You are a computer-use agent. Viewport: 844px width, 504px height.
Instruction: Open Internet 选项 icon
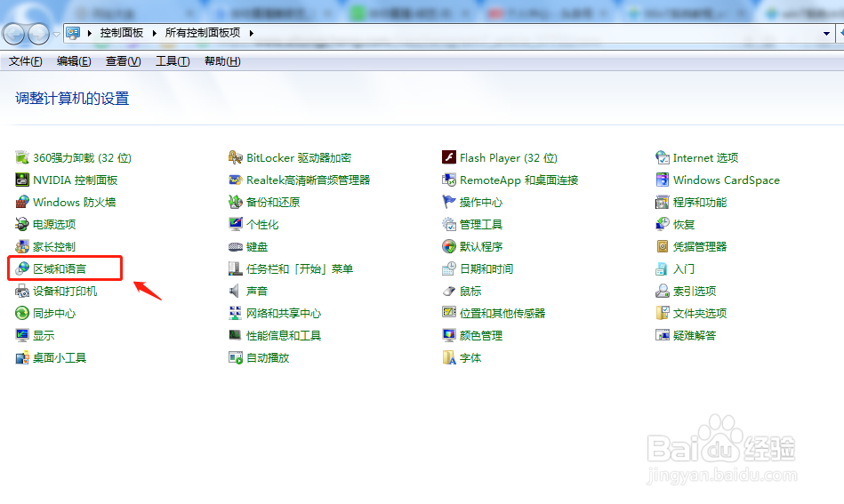[x=662, y=157]
